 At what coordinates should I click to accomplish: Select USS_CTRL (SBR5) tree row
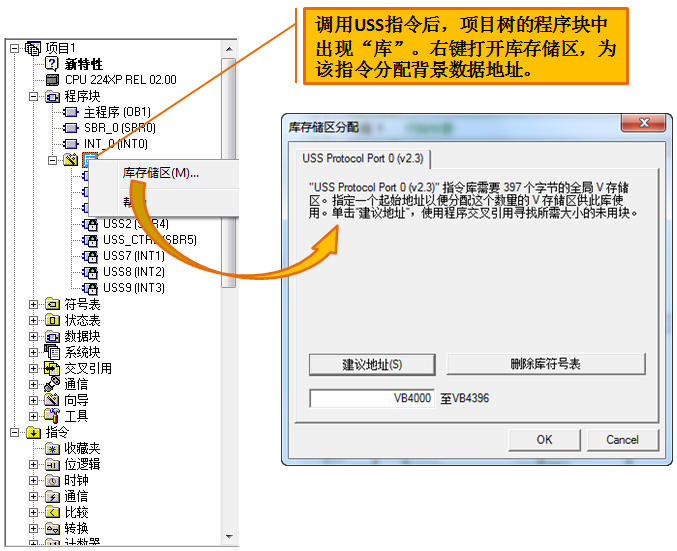150,240
